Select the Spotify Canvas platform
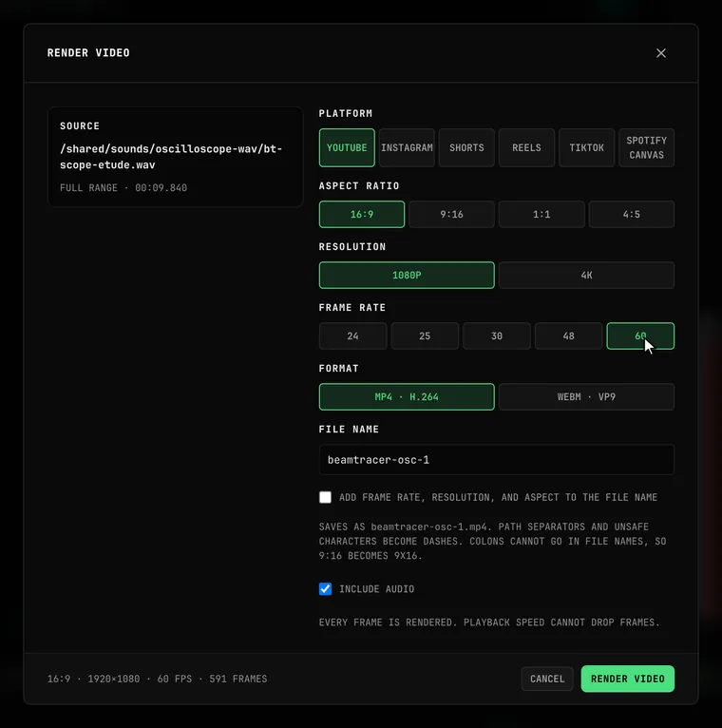Image resolution: width=722 pixels, height=728 pixels. click(x=646, y=147)
